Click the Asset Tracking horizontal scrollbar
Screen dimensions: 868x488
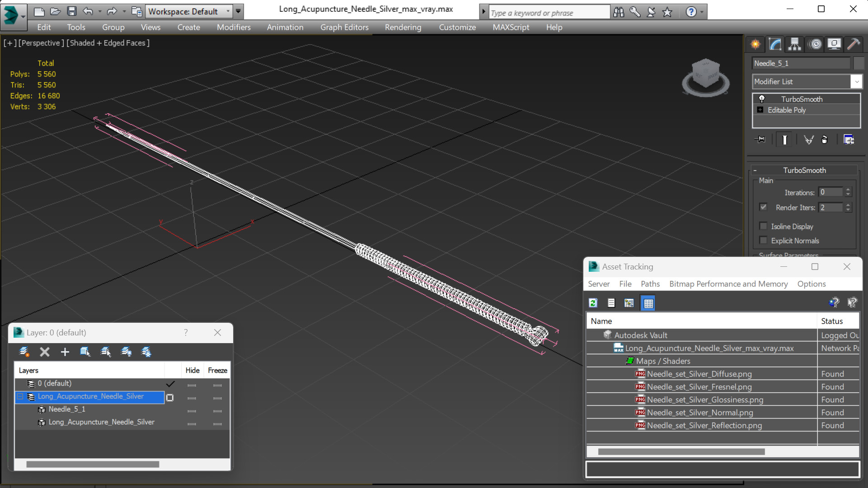(x=681, y=451)
